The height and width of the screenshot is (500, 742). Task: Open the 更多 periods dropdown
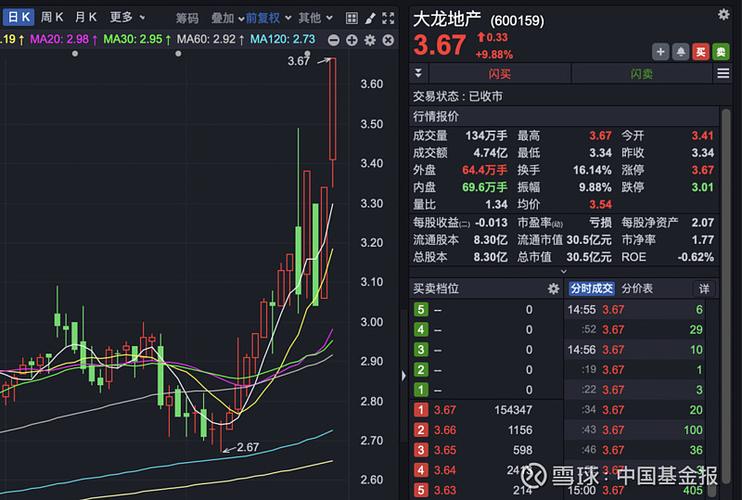[127, 18]
